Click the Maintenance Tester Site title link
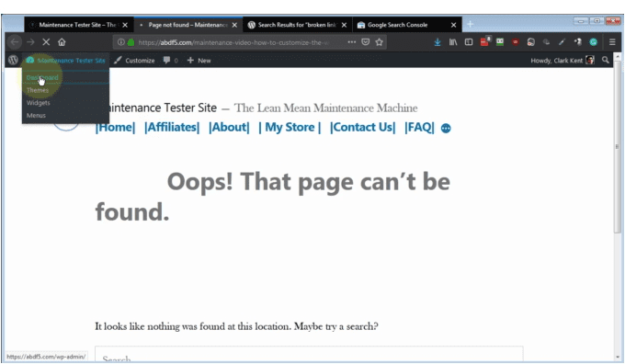 tap(163, 108)
